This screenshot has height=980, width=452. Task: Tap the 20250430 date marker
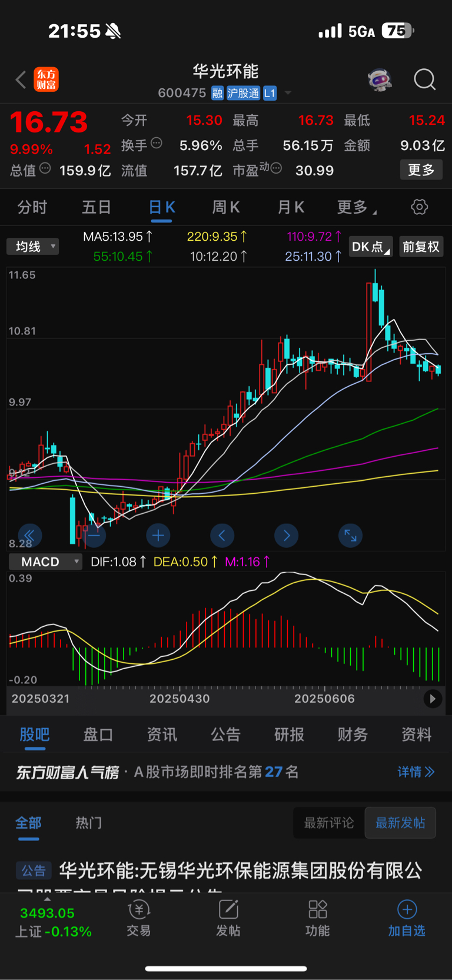click(x=180, y=699)
